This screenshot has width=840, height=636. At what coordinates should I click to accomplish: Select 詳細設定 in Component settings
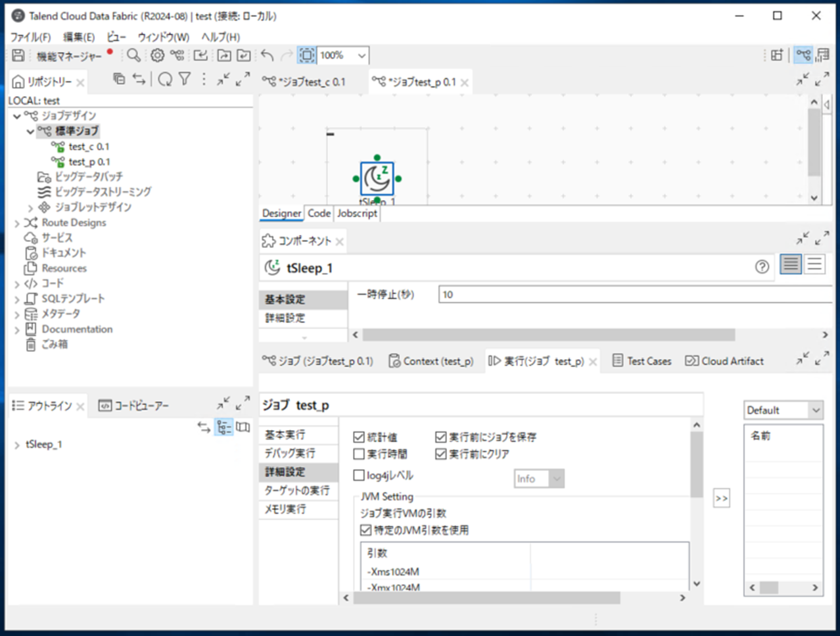click(303, 318)
